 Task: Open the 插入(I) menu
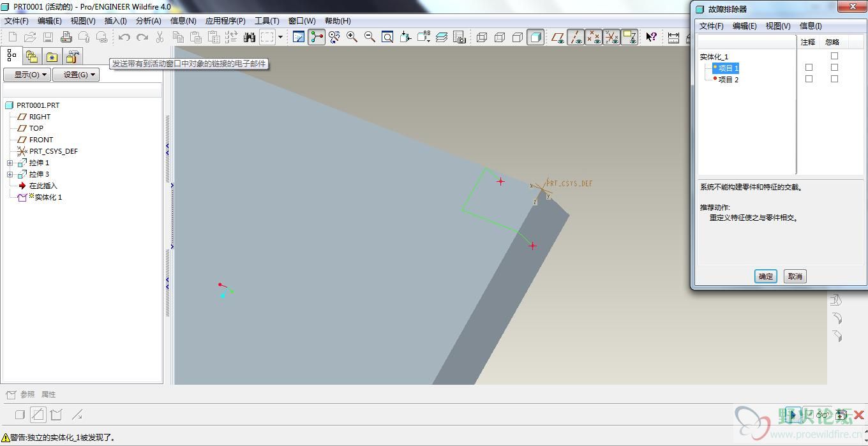[116, 21]
